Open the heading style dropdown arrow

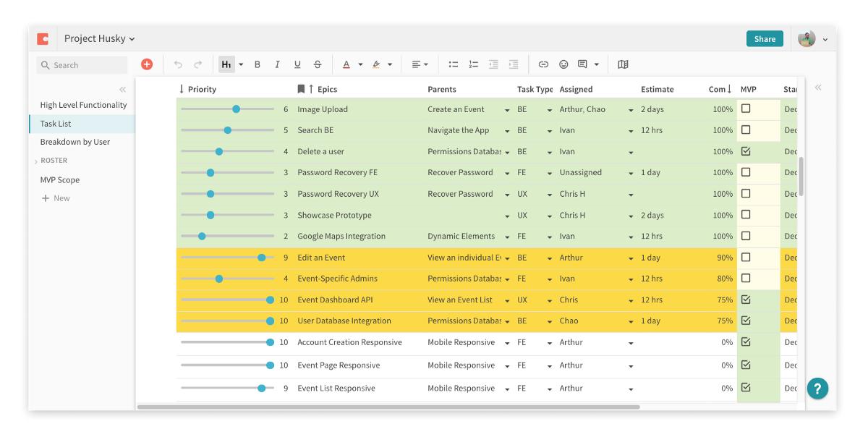pos(241,64)
